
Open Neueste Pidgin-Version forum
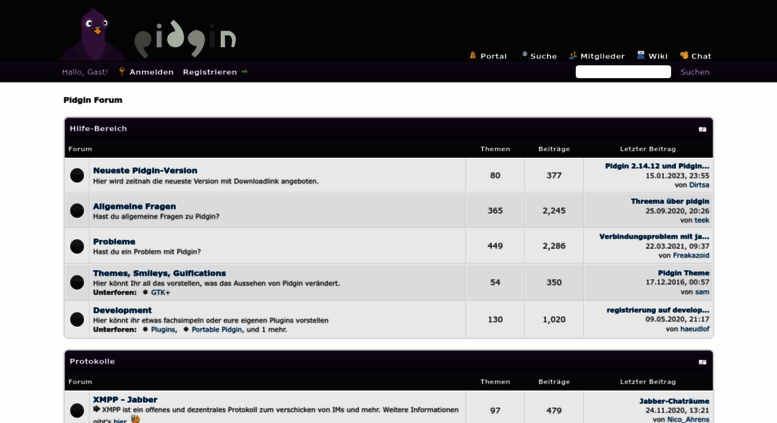coord(145,170)
